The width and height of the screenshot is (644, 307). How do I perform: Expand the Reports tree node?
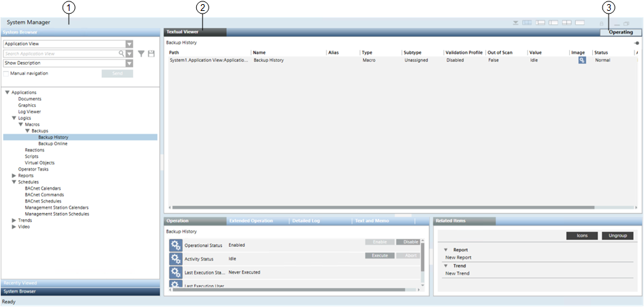[x=14, y=175]
